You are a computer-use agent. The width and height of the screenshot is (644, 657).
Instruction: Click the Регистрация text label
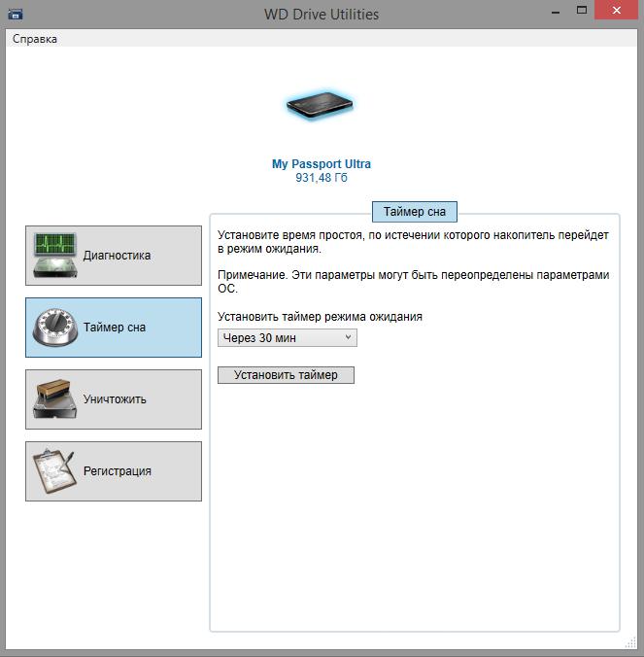[118, 471]
